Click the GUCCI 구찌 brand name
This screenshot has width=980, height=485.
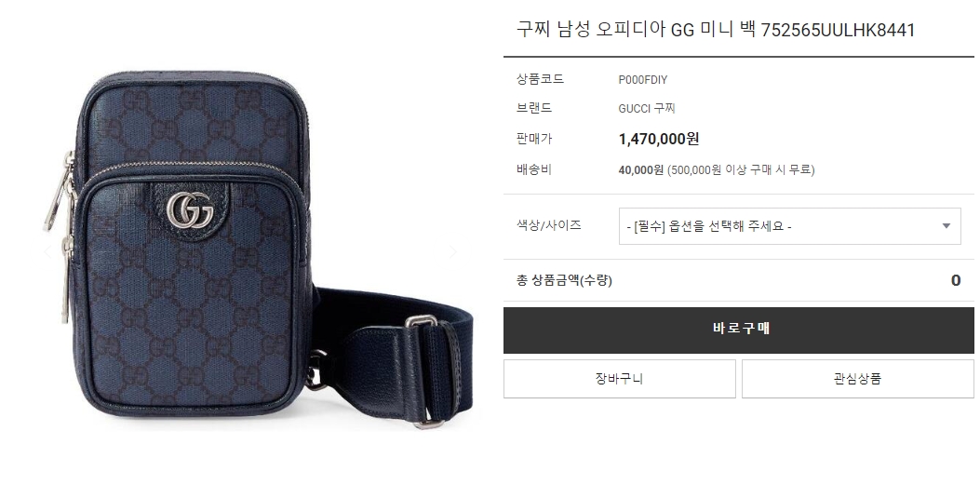(x=647, y=109)
